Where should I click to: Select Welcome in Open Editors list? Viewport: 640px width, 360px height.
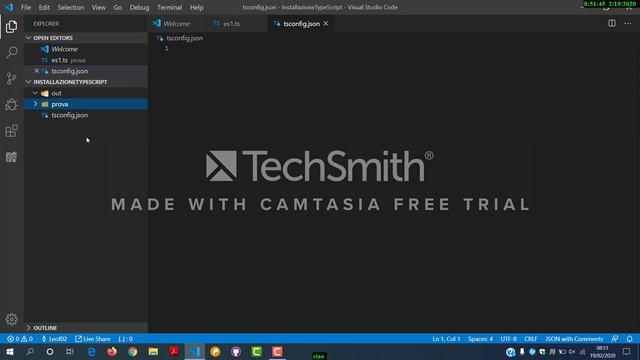(x=86, y=49)
